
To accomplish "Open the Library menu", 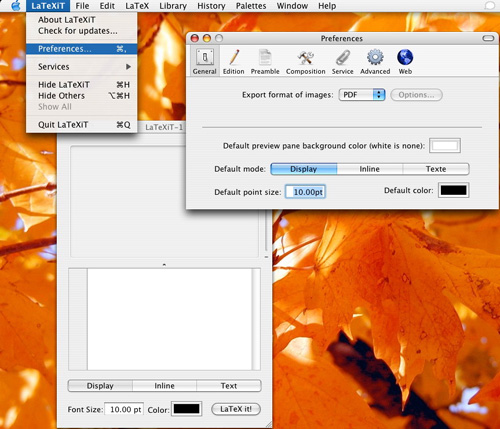I will [173, 6].
